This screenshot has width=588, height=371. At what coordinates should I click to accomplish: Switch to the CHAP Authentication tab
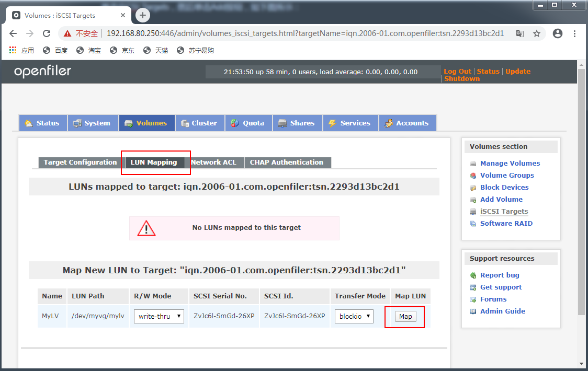tap(288, 162)
